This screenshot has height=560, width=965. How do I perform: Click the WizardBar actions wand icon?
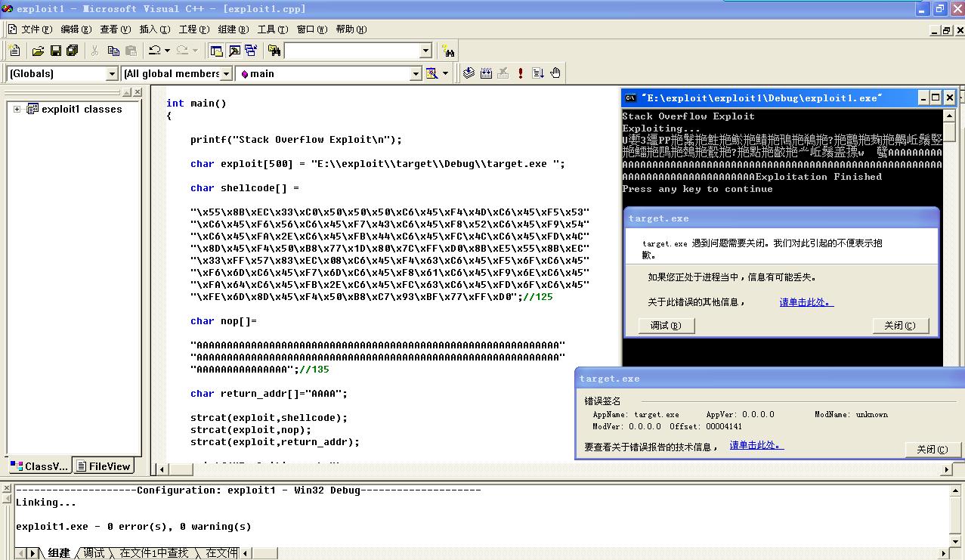pyautogui.click(x=431, y=73)
